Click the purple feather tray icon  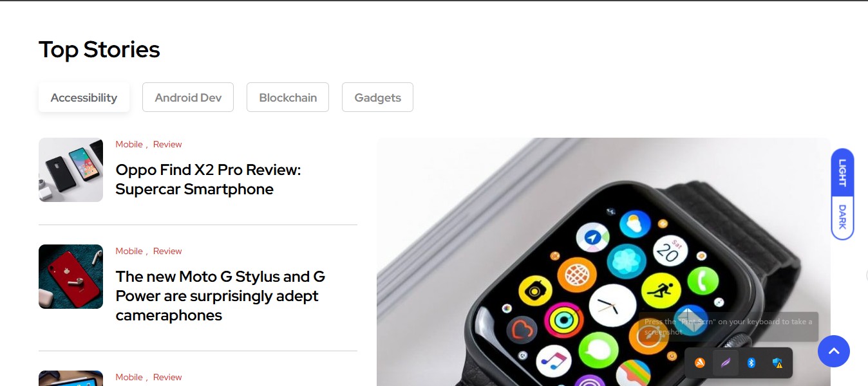pos(726,363)
